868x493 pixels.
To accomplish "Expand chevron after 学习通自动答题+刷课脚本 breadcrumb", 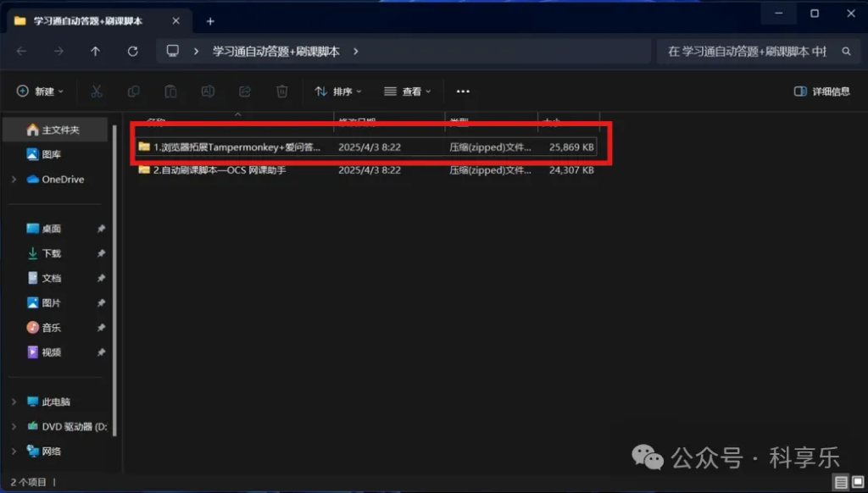I will pyautogui.click(x=355, y=52).
